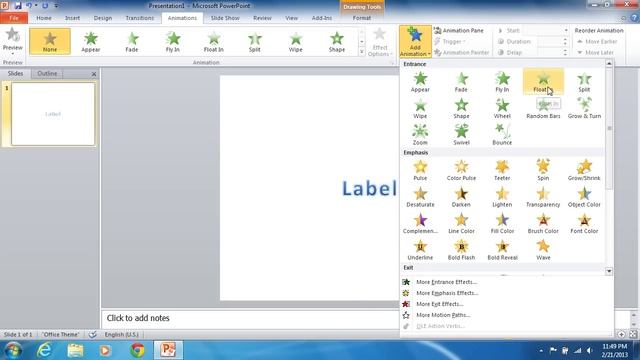Apply the Spin emphasis effect
Screen dimensions: 640x360
point(543,170)
